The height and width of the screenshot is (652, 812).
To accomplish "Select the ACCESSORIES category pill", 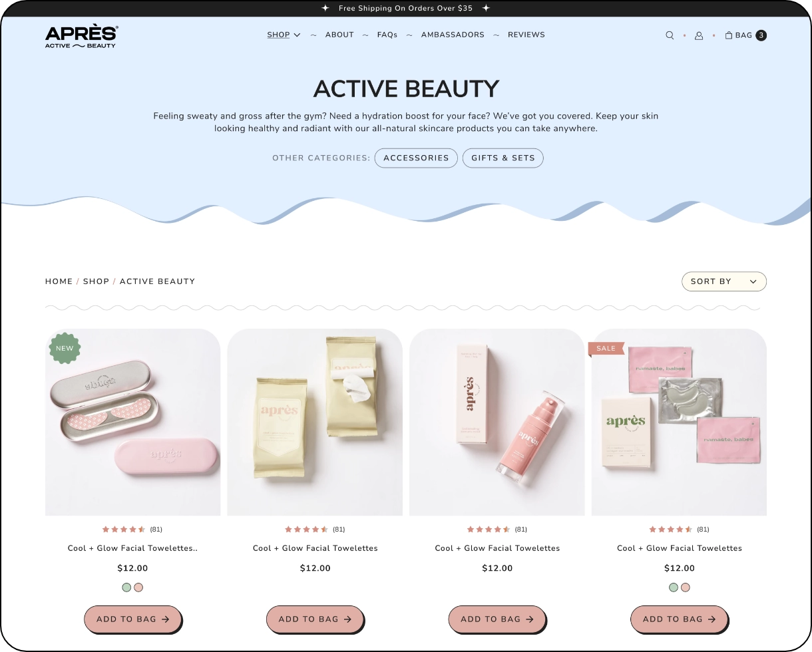I will [x=416, y=158].
